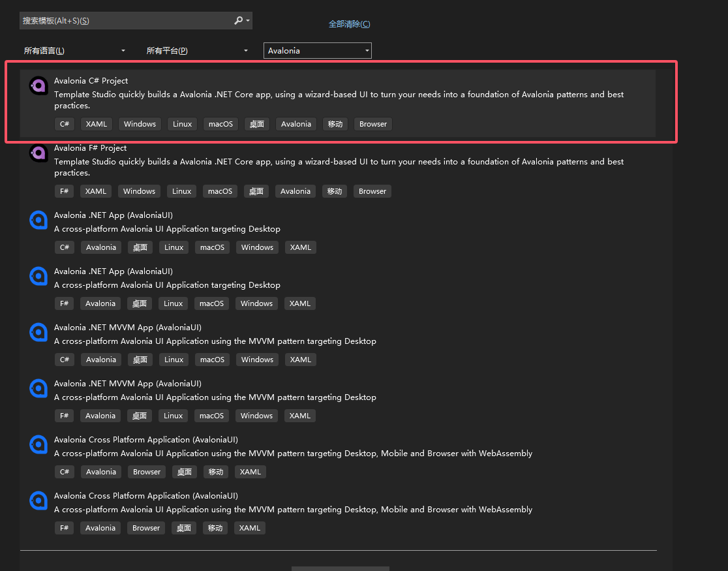Select Avalonia Cross Platform Application title tagged F#

145,496
